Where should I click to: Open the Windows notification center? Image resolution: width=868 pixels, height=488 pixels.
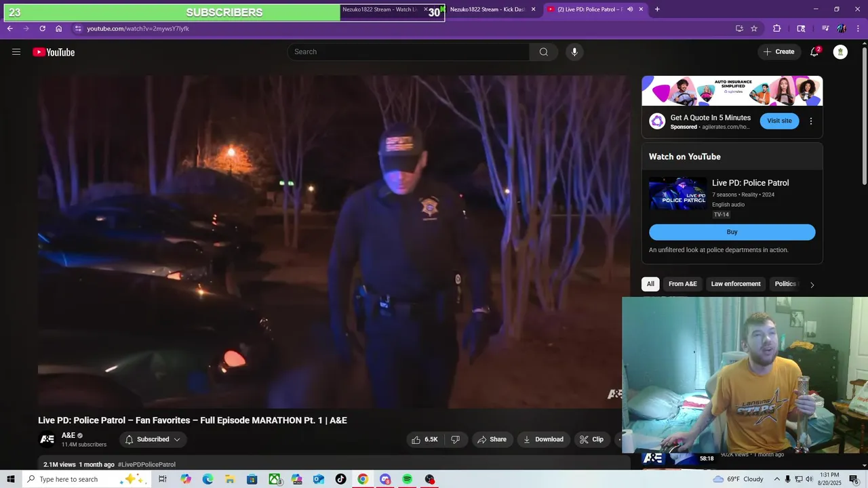854,479
